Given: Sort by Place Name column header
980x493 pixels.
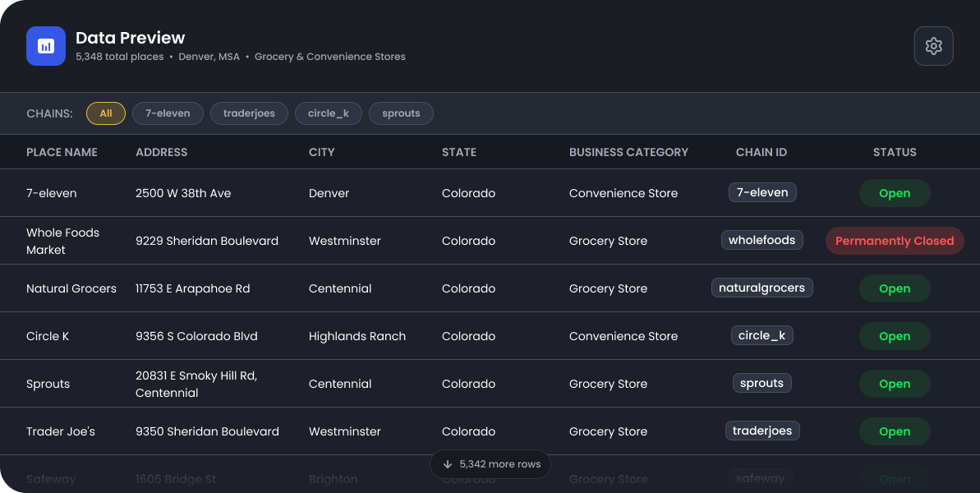Looking at the screenshot, I should click(62, 152).
